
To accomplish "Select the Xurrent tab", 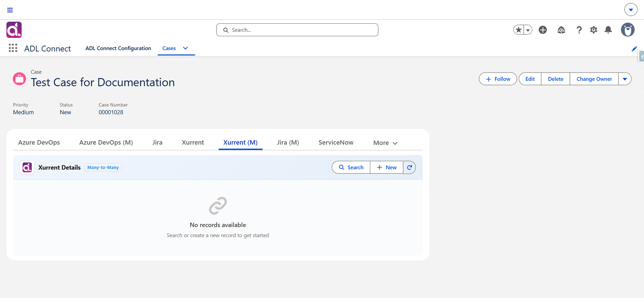I will point(193,143).
